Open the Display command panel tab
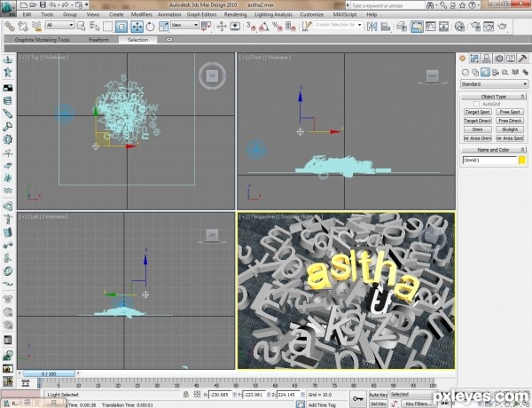532x408 pixels. click(511, 59)
